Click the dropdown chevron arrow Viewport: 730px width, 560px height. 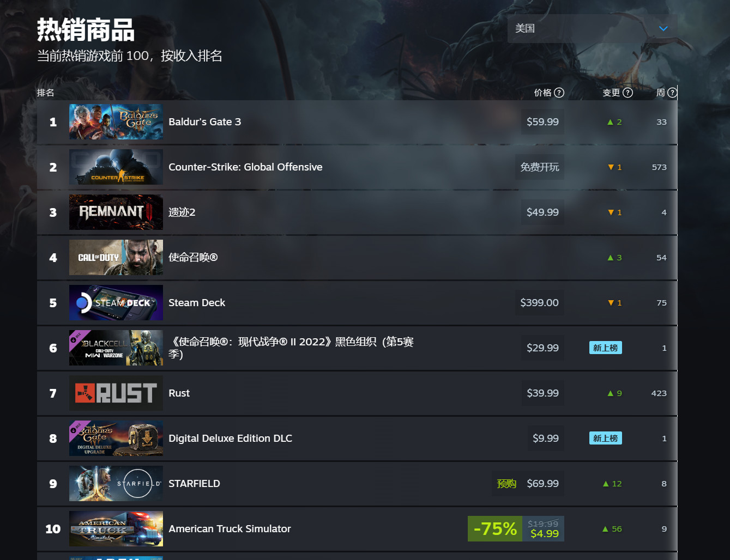[663, 29]
